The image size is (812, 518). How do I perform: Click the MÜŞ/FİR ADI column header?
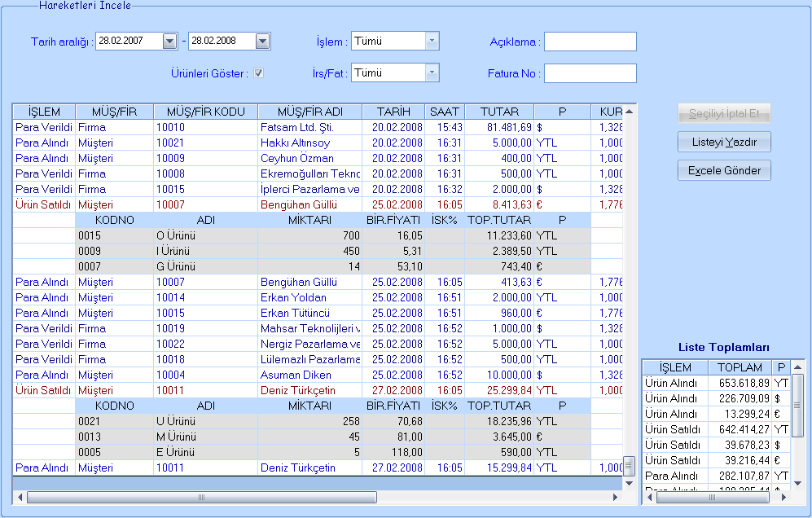pos(309,112)
